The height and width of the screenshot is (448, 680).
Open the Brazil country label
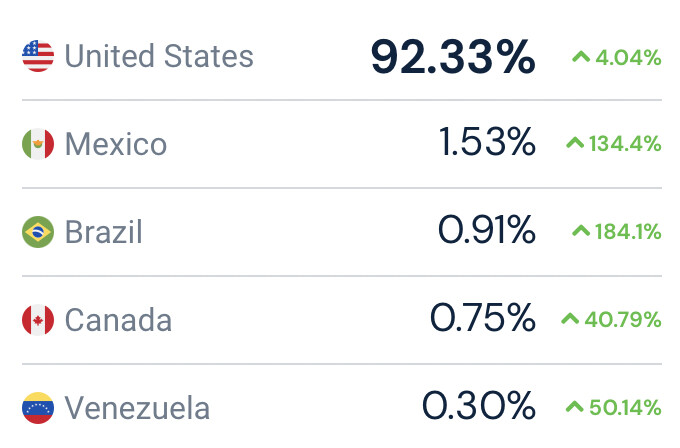click(104, 232)
